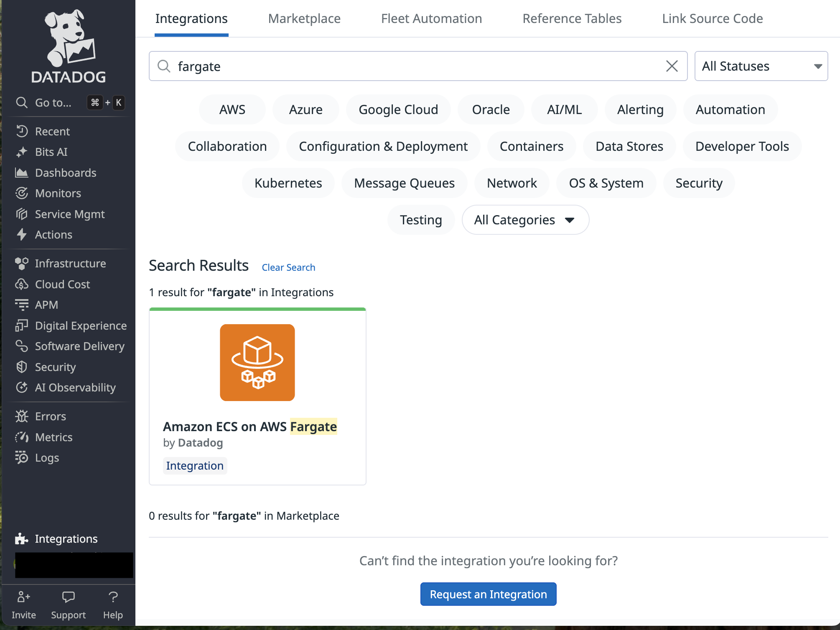
Task: Open the Help question mark icon
Action: (113, 597)
